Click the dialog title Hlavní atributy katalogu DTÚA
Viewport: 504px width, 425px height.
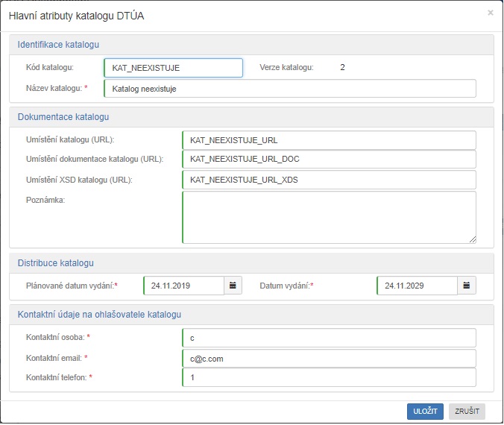click(77, 16)
